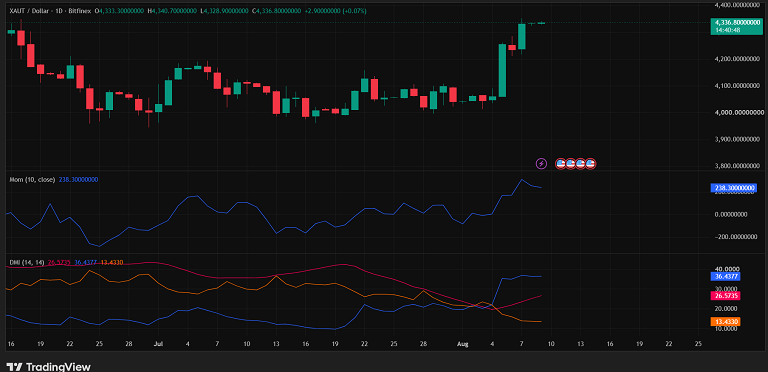Click the leftmost US flag economic event icon
The width and height of the screenshot is (768, 372).
pos(561,163)
